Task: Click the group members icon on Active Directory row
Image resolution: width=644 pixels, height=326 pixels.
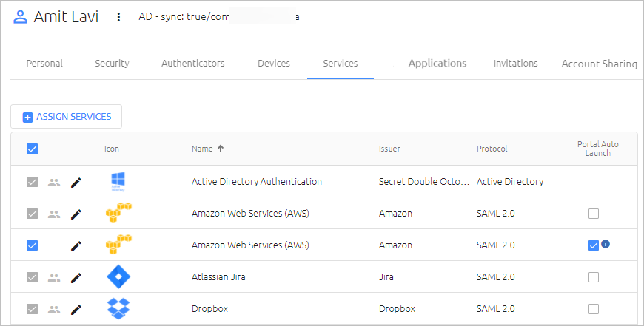Action: tap(54, 182)
